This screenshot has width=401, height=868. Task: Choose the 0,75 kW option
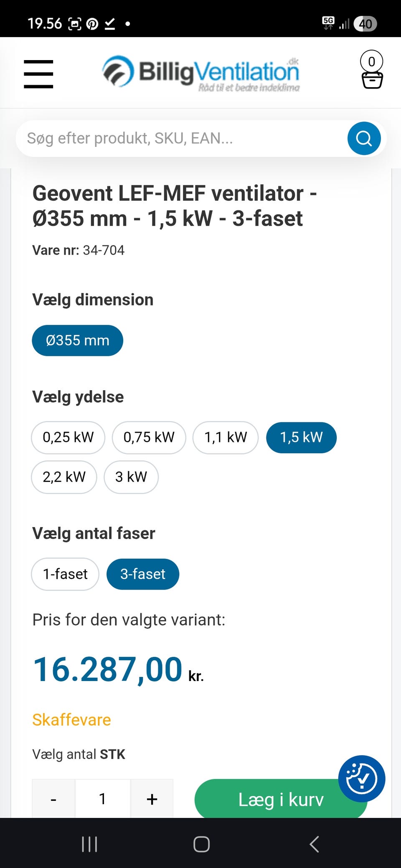pos(149,437)
